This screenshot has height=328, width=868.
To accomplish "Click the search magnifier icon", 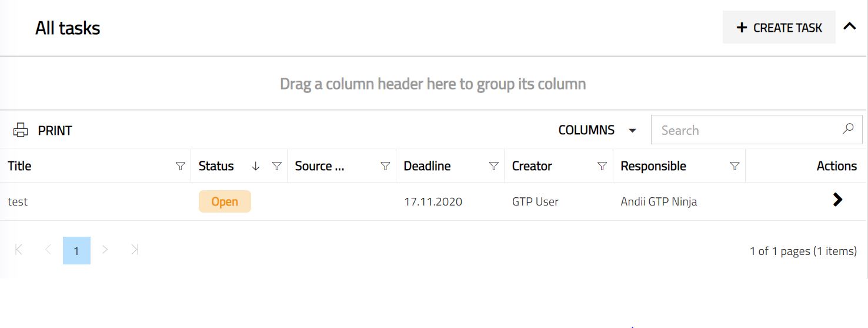I will pos(848,129).
